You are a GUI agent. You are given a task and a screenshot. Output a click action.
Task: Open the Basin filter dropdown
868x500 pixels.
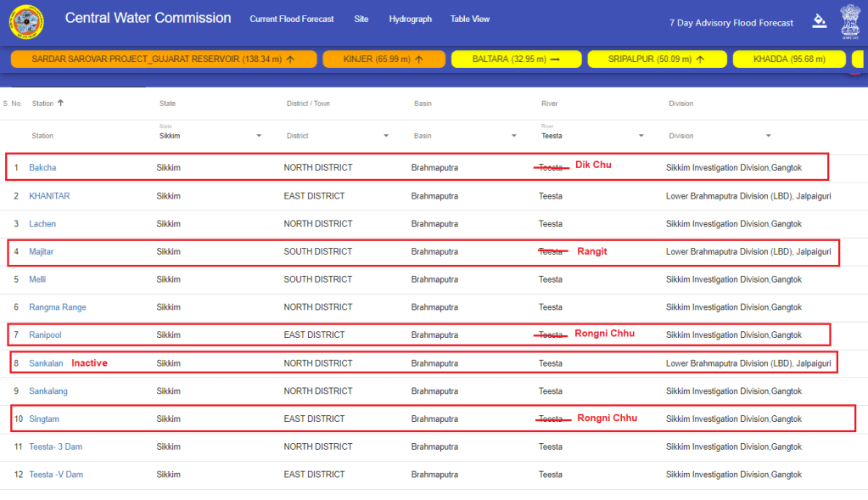click(513, 136)
